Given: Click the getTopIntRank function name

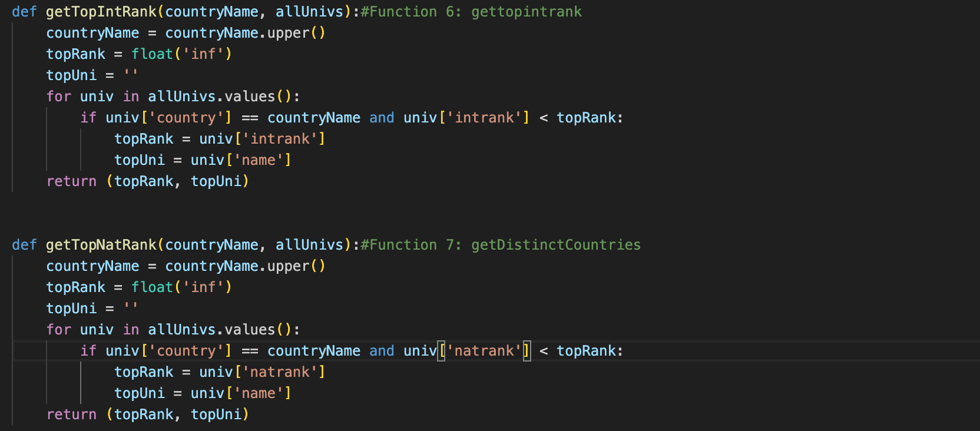Looking at the screenshot, I should [101, 12].
